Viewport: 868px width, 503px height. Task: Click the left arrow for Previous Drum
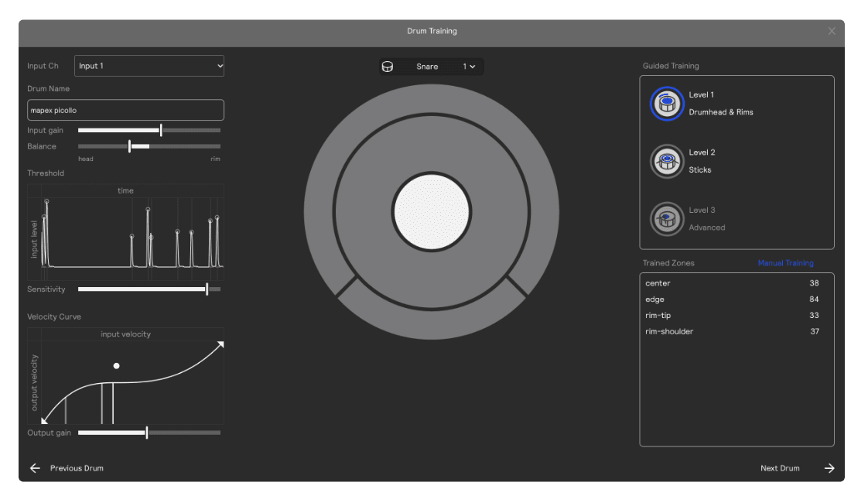[35, 468]
